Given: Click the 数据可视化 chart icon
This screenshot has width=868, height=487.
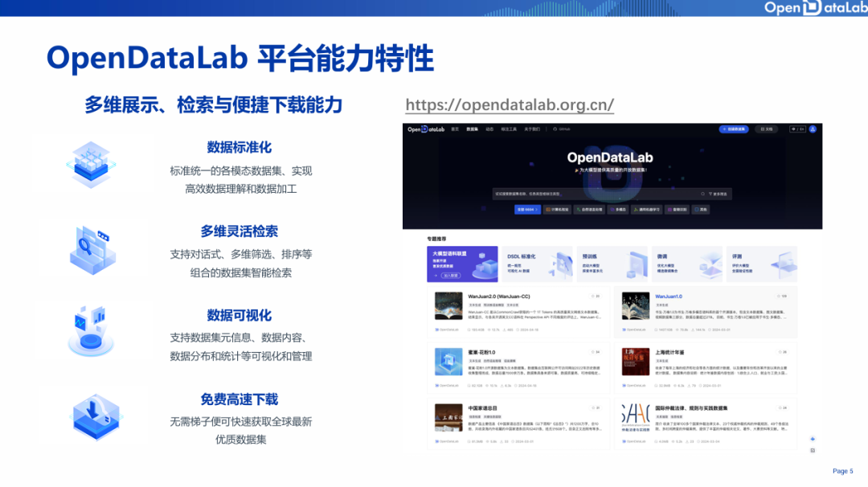Looking at the screenshot, I should click(x=91, y=330).
